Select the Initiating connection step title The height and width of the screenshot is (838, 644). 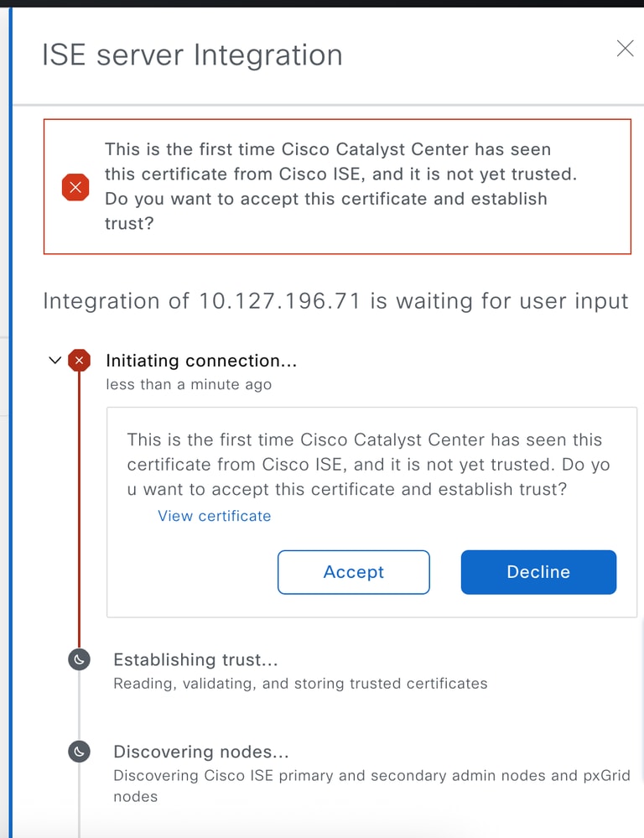(201, 361)
